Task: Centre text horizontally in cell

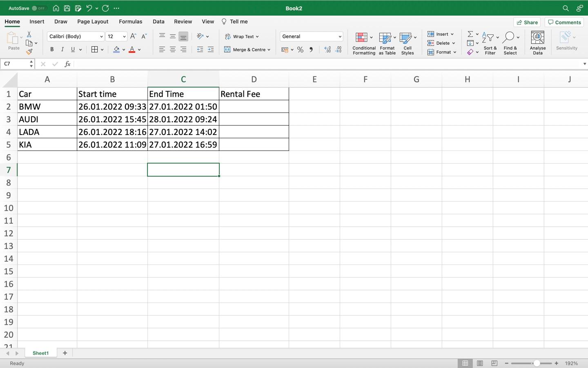Action: pyautogui.click(x=173, y=49)
